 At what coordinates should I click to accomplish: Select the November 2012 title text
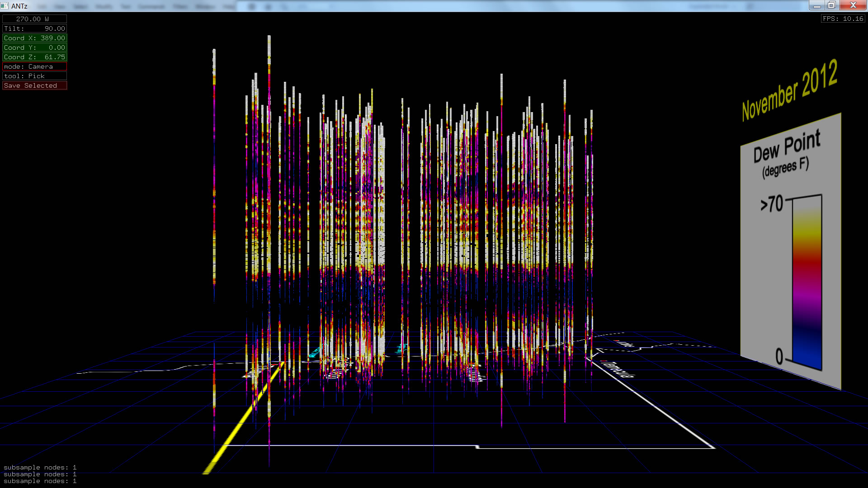pos(789,90)
